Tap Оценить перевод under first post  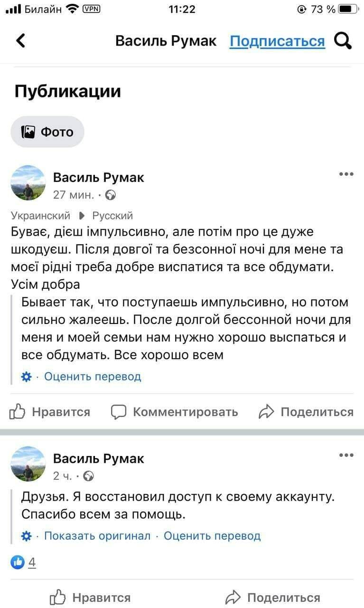(93, 377)
